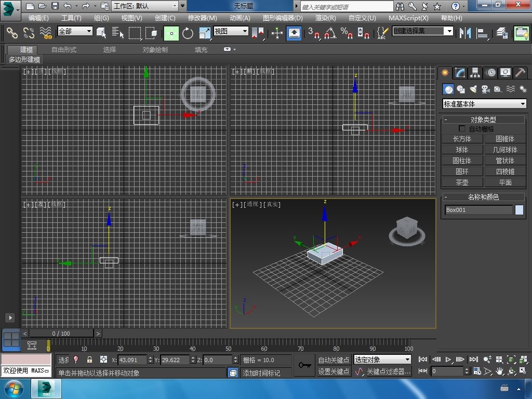Select the Cameras creation category icon

point(485,89)
